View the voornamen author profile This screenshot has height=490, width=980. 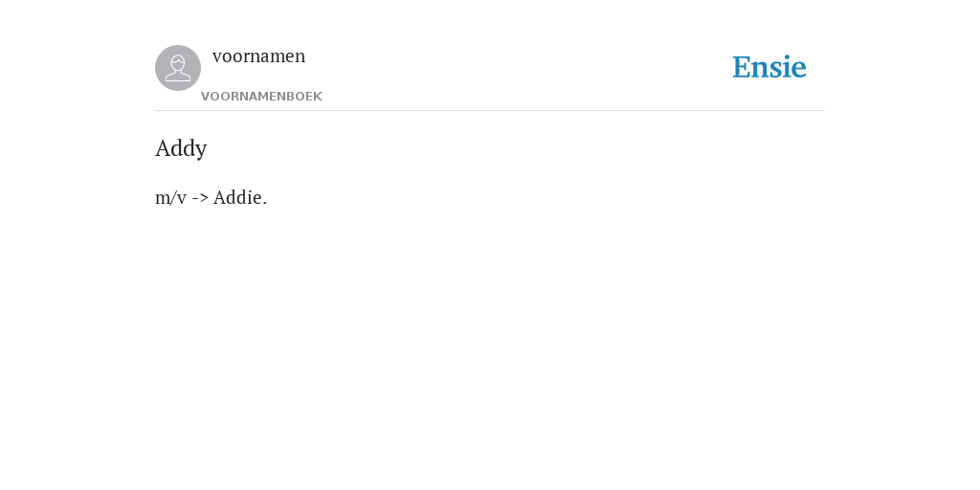258,56
